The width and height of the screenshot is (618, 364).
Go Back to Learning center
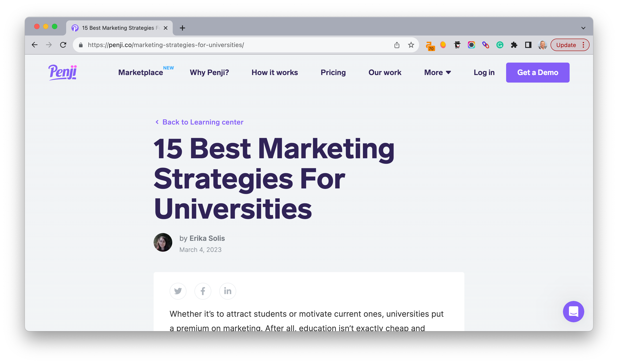[199, 122]
